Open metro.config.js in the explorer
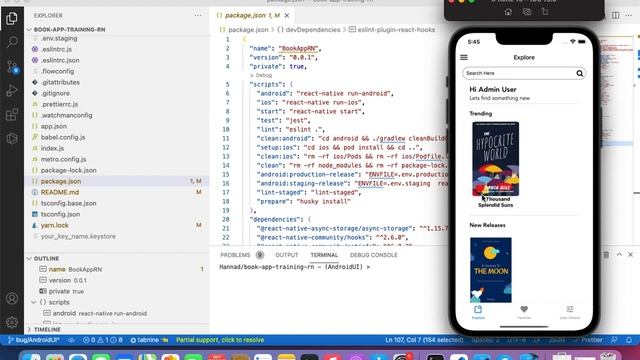This screenshot has width=640, height=360. point(63,160)
